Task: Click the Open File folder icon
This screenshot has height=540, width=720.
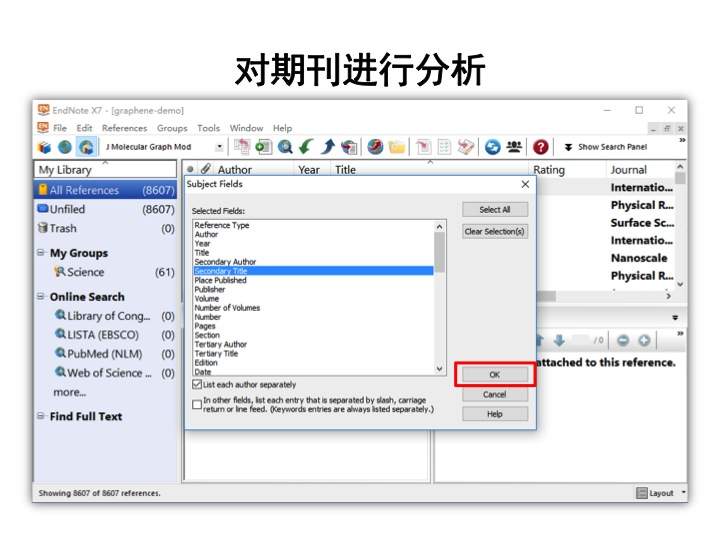Action: tap(396, 147)
